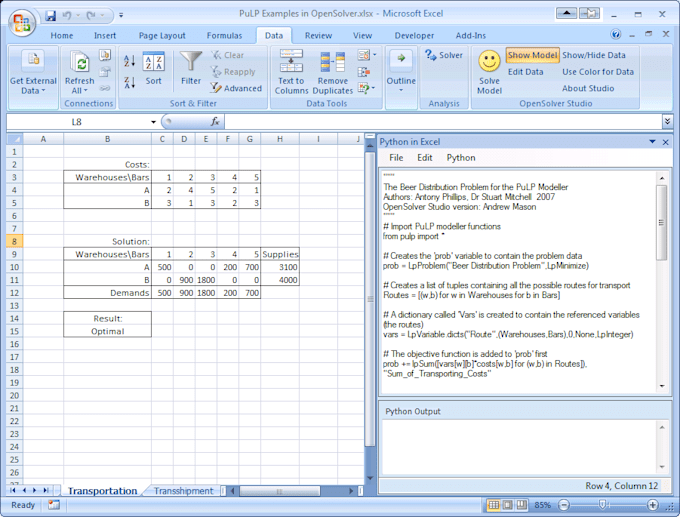Screen dimensions: 680x517
Task: Sort ascending A to Z icon
Action: coord(130,61)
